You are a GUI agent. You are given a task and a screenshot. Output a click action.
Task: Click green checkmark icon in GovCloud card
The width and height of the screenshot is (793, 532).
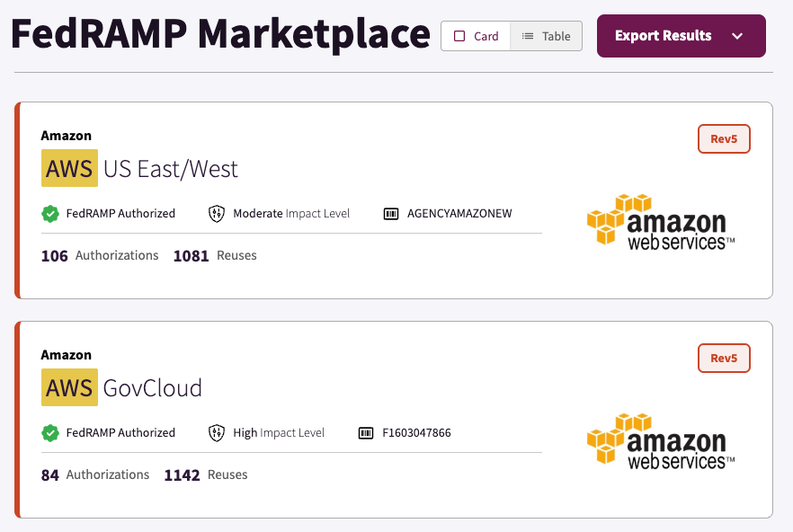[50, 433]
